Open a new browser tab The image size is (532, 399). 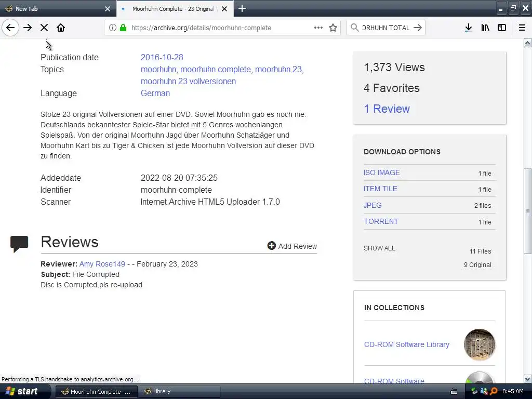pyautogui.click(x=242, y=8)
